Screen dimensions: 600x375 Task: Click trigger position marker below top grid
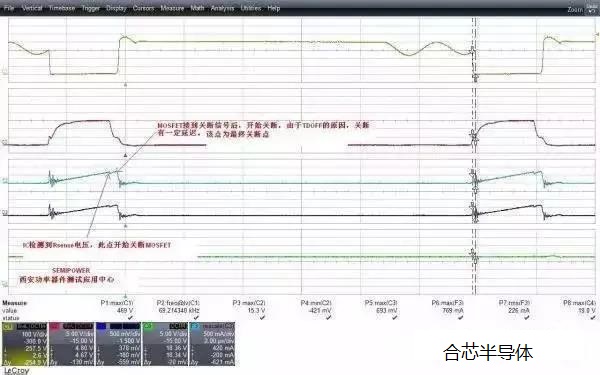(126, 85)
